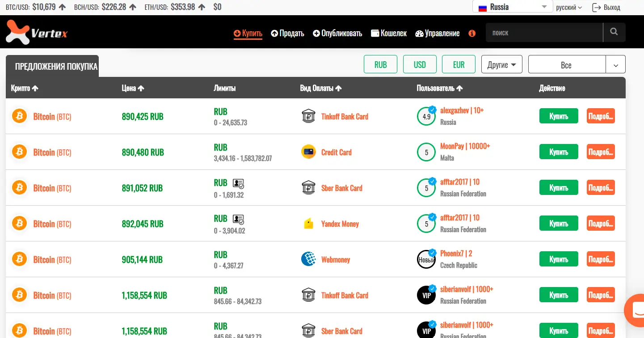Filter offers by USD currency
The width and height of the screenshot is (644, 338).
(420, 64)
